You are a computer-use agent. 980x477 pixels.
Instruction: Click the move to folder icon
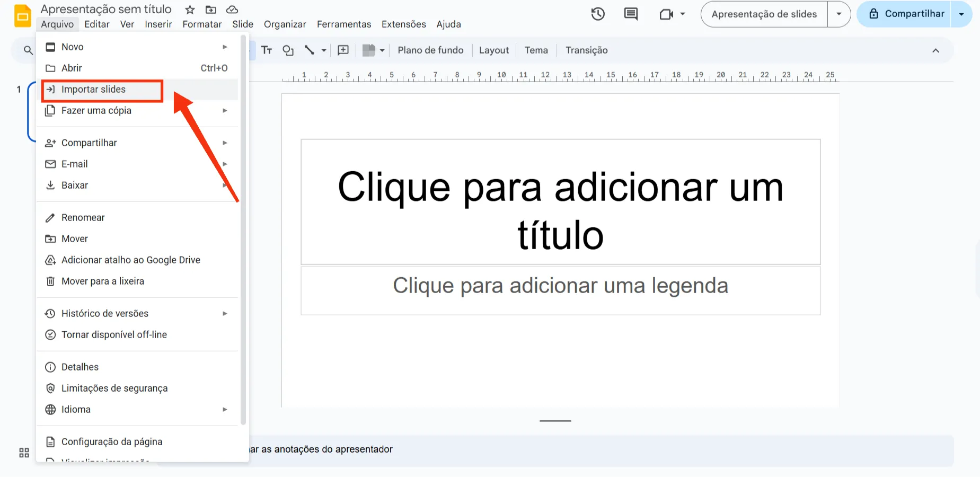211,9
